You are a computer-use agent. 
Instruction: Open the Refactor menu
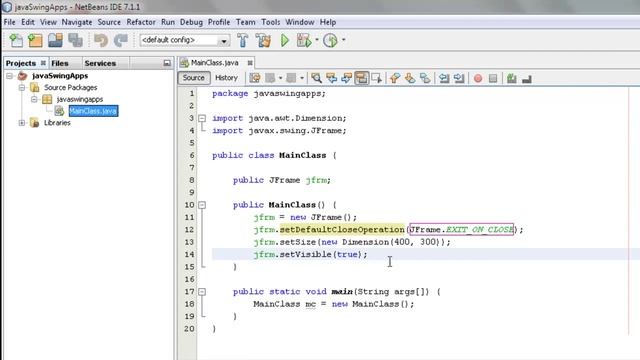141,22
